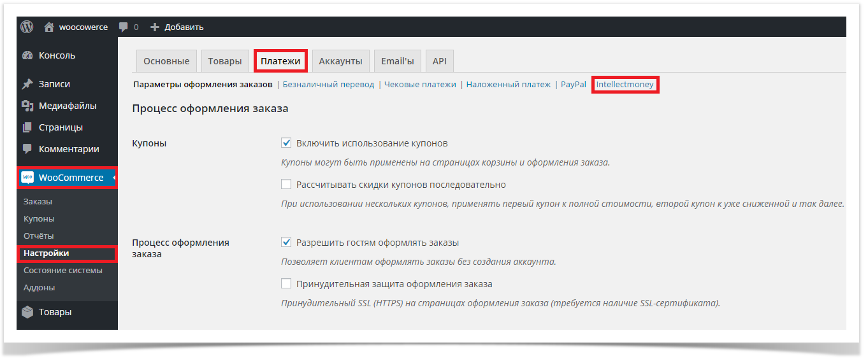Click the Товары box icon in the sidebar
868x361 pixels.
pyautogui.click(x=27, y=312)
